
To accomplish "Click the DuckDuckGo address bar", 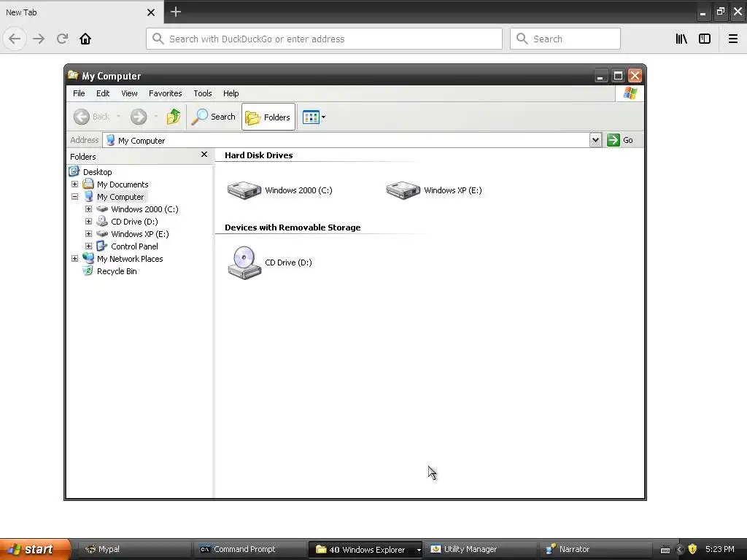I will [x=324, y=39].
